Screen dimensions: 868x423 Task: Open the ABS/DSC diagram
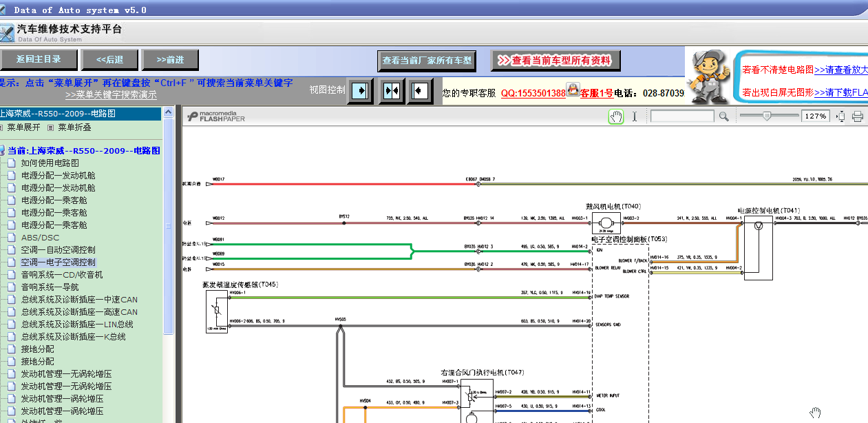click(x=40, y=238)
